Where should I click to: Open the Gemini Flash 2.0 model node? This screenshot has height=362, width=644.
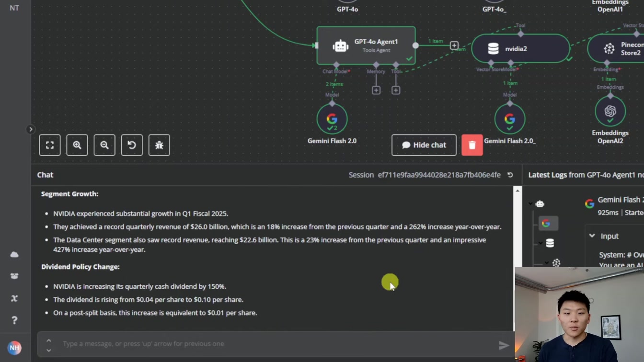tap(332, 119)
